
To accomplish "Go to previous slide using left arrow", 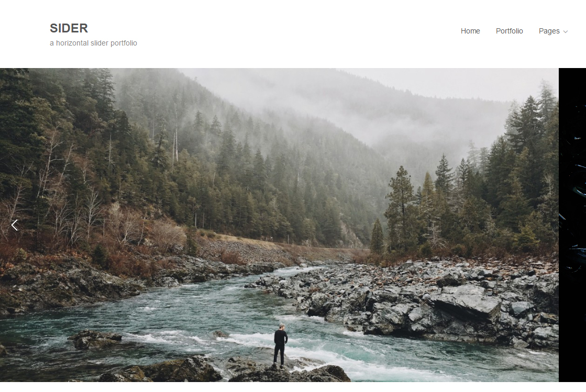I will pos(15,225).
